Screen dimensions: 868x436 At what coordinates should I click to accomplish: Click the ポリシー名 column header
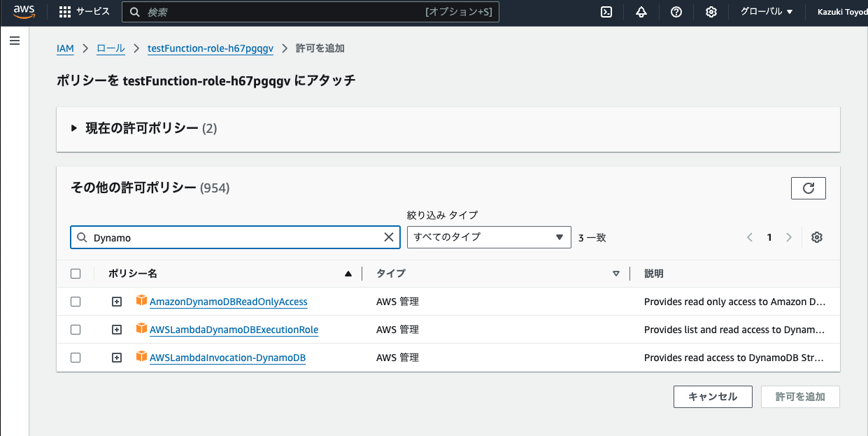point(133,274)
